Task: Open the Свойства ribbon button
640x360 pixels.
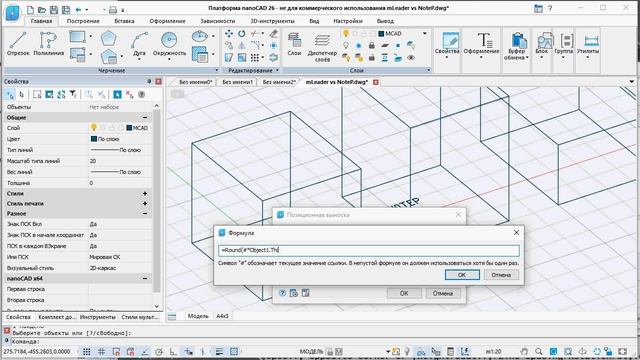Action: point(447,45)
